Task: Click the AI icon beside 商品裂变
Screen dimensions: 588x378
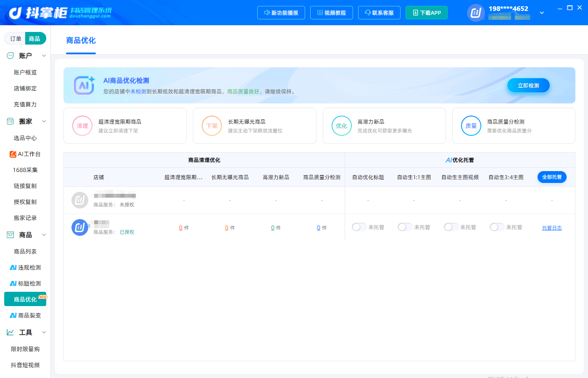Action: click(13, 315)
